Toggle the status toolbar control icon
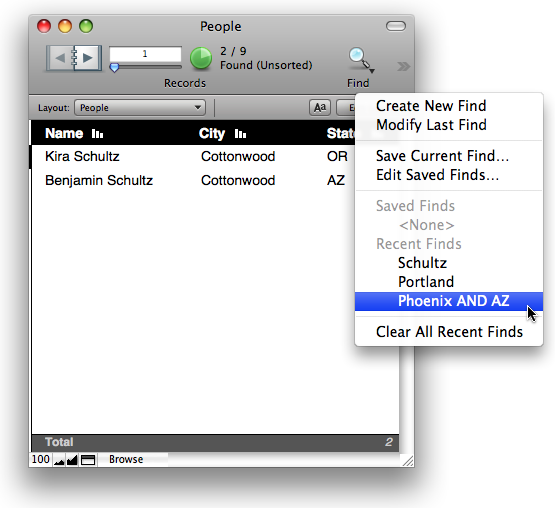The image size is (555, 508). click(x=88, y=460)
